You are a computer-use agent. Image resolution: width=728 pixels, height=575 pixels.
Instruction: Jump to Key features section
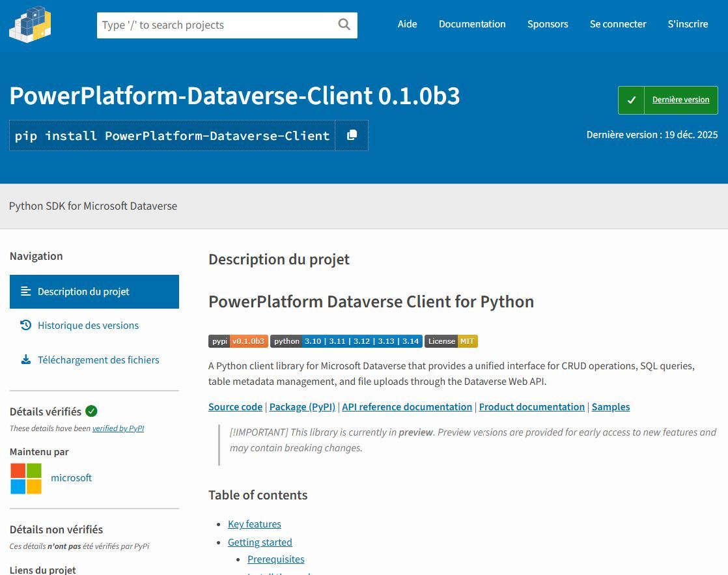255,524
